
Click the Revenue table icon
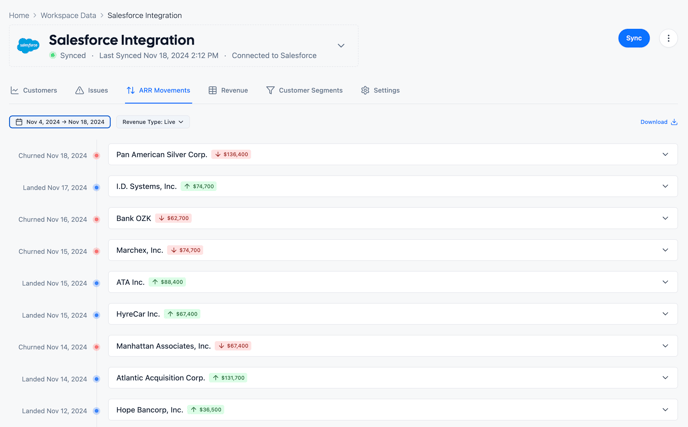click(x=213, y=90)
